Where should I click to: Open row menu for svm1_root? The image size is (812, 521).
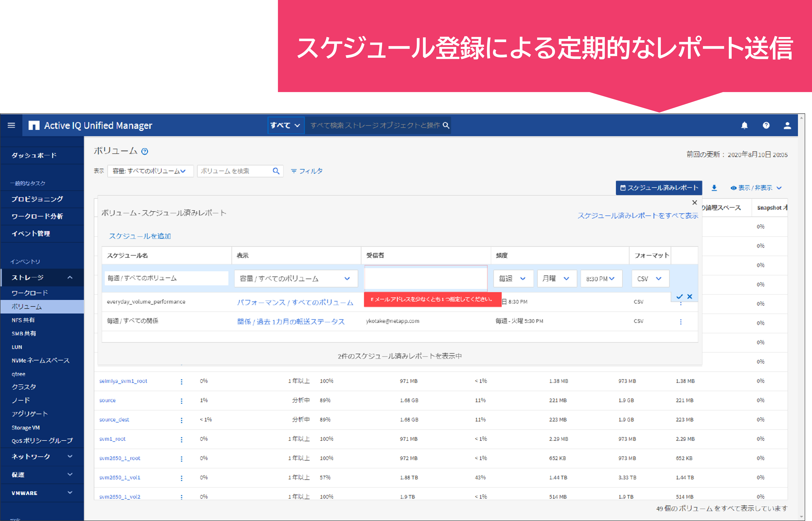point(182,439)
